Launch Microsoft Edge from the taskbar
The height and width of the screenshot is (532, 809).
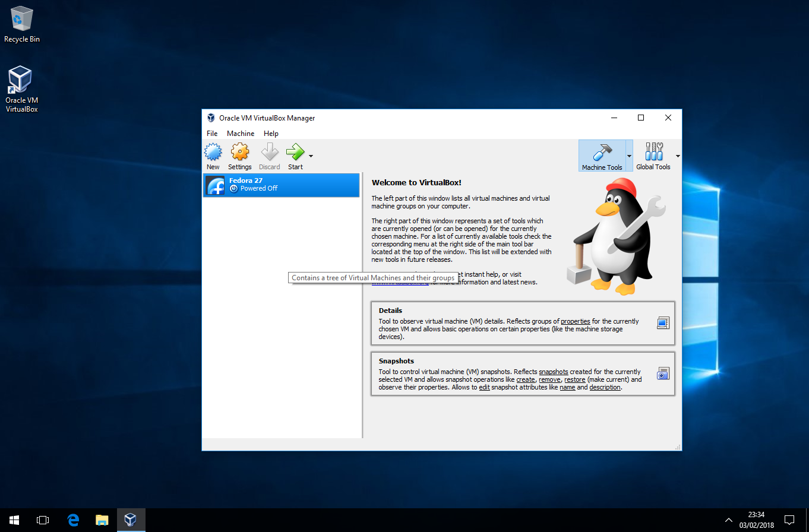[x=73, y=520]
